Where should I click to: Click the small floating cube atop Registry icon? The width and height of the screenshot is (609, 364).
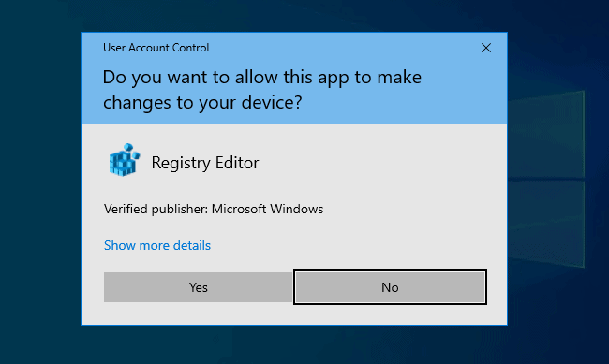coord(127,147)
